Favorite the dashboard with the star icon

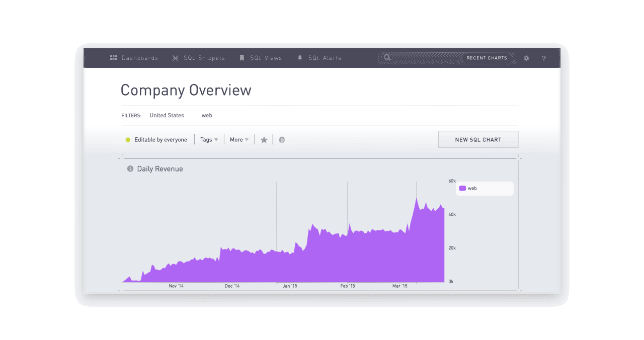click(x=264, y=140)
